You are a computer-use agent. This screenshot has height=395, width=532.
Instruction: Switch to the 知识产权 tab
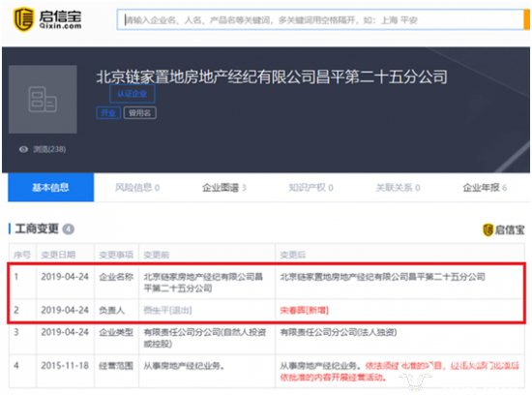(310, 188)
